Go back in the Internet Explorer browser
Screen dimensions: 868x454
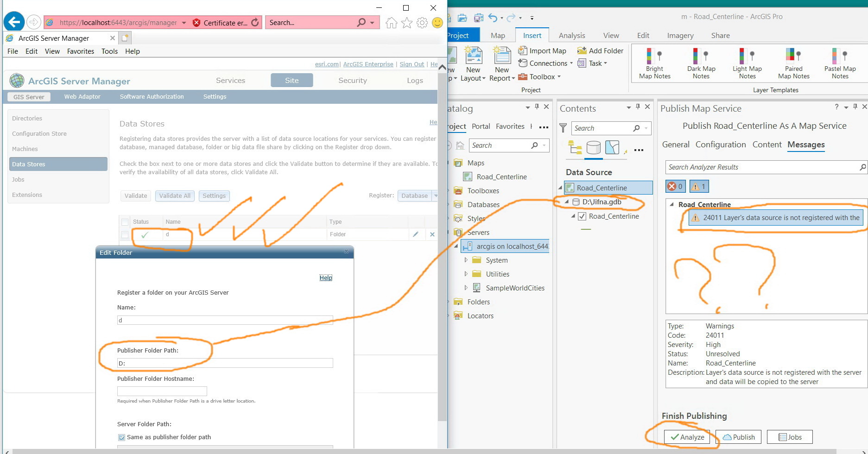point(14,22)
